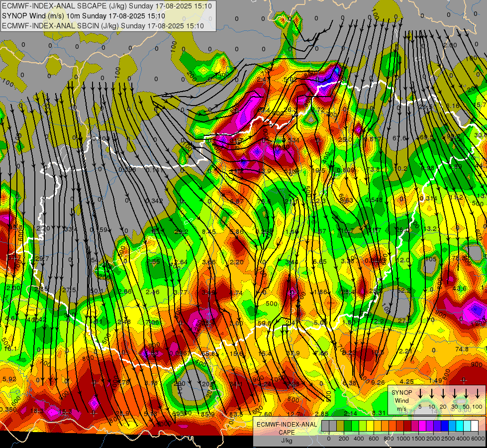Click the 73.8 value on the map
This screenshot has width=487, height=448.
[373, 169]
